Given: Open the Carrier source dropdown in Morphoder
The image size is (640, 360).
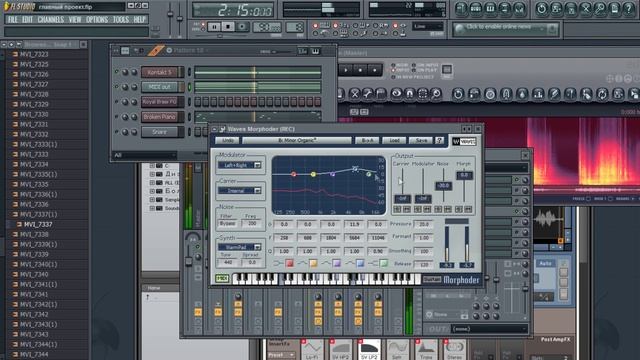Looking at the screenshot, I should click(240, 191).
